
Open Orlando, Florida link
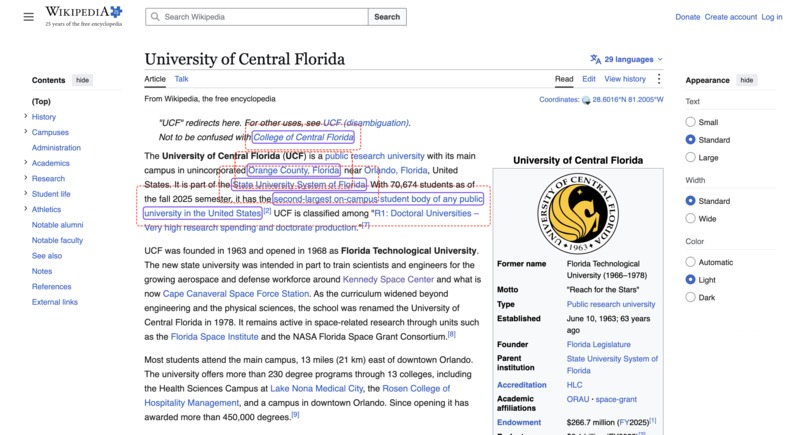pos(396,170)
